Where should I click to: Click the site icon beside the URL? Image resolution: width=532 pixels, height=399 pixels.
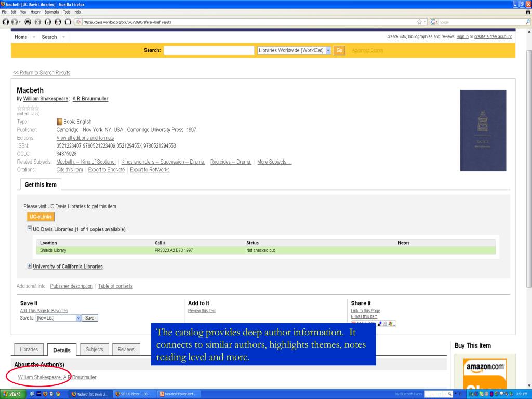coord(78,22)
